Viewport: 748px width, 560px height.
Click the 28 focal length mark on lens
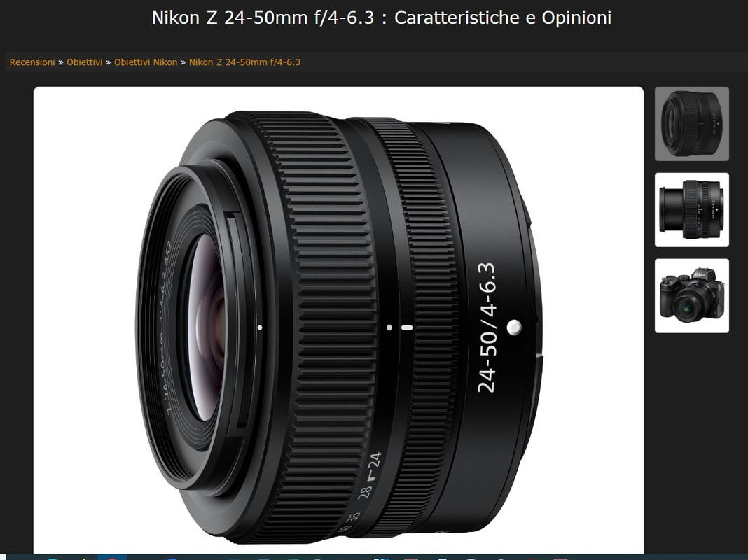coord(365,490)
